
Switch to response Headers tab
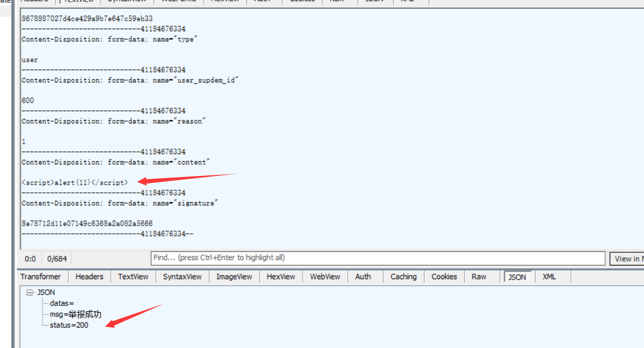[89, 276]
